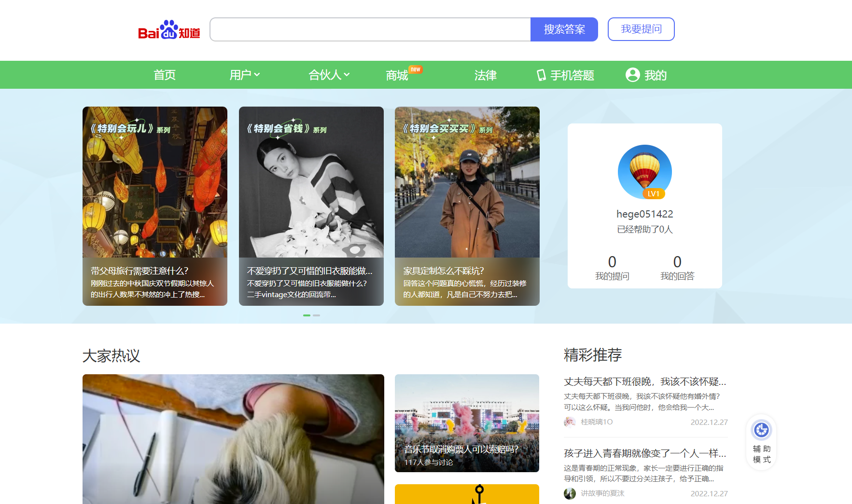Open the 特别会省钱 series card
The height and width of the screenshot is (504, 852).
pos(311,206)
